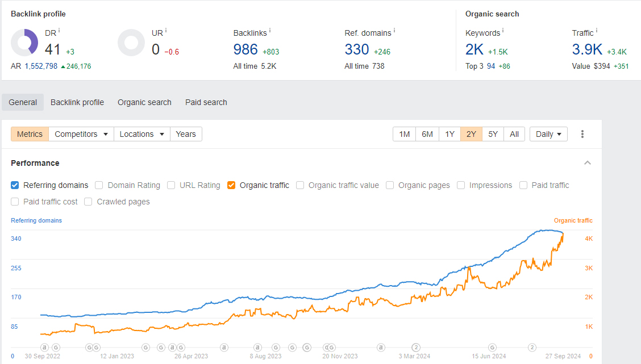
Task: Click the info icon beside UR
Action: [x=166, y=30]
